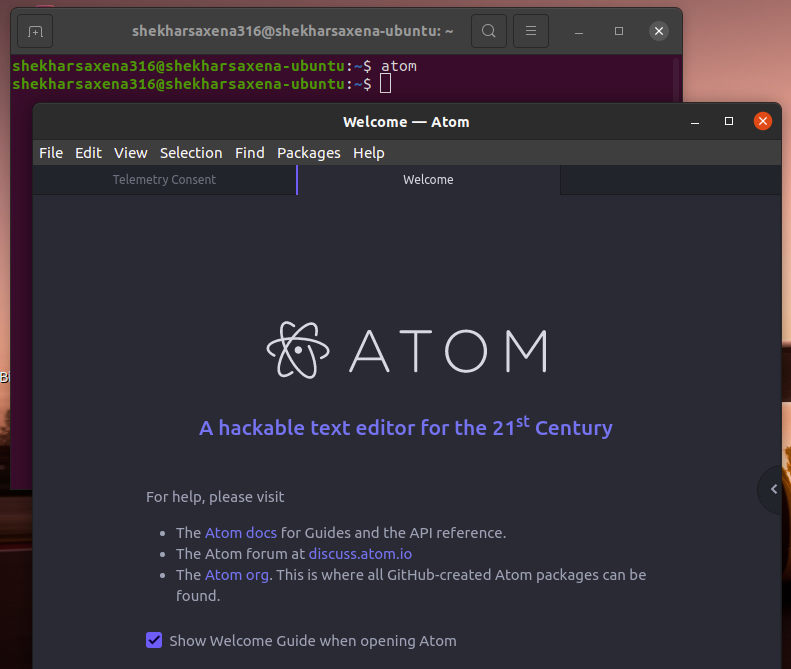Viewport: 791px width, 669px height.
Task: Open new tab icon in terminal
Action: click(x=35, y=31)
